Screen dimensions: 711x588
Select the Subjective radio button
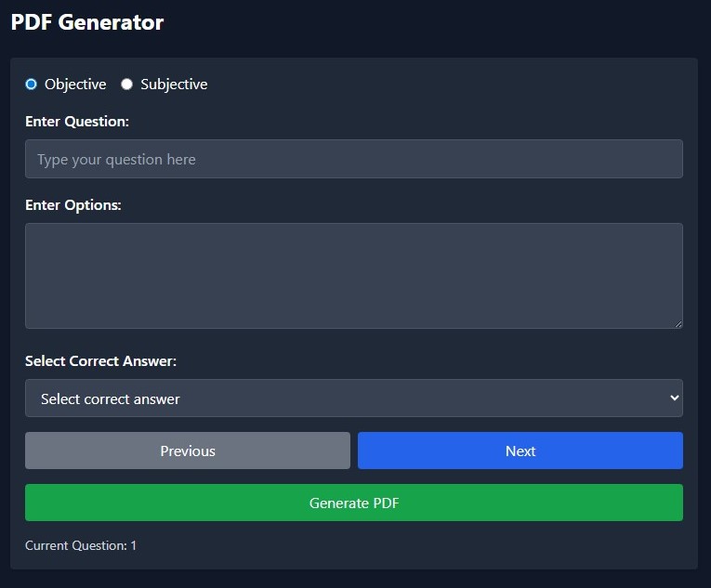coord(127,85)
